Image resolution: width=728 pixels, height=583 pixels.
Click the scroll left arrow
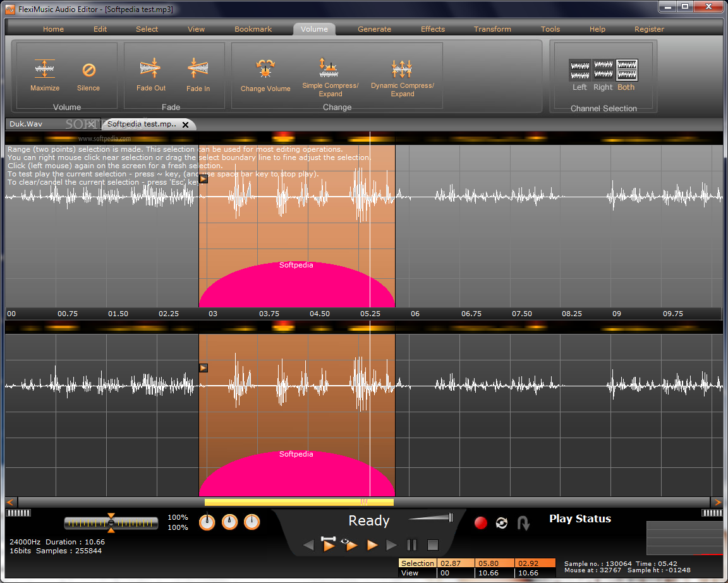11,502
